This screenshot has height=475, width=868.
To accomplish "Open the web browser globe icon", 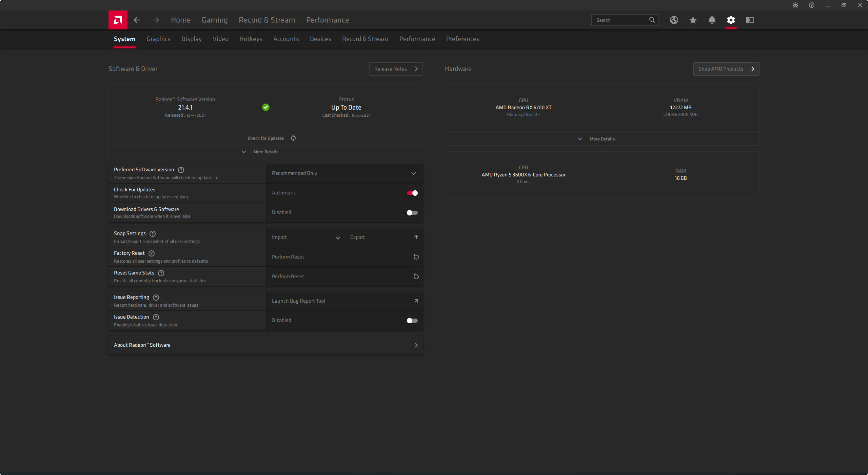I will [674, 20].
